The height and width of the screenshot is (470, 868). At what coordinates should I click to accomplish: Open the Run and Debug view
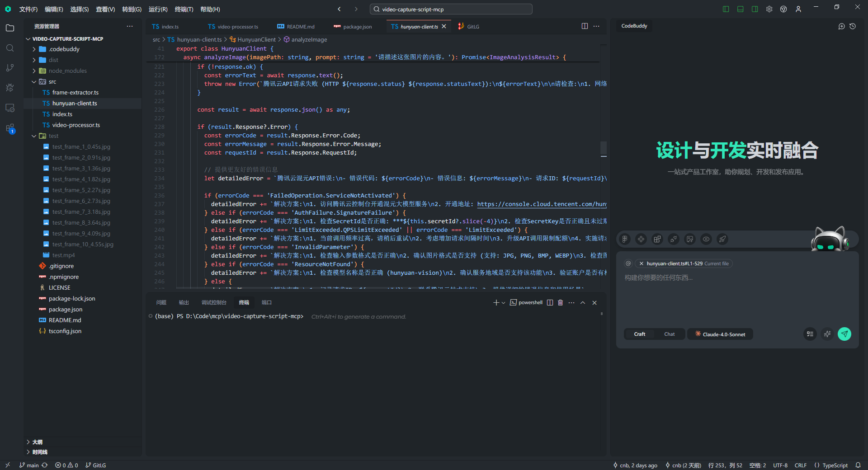coord(10,88)
